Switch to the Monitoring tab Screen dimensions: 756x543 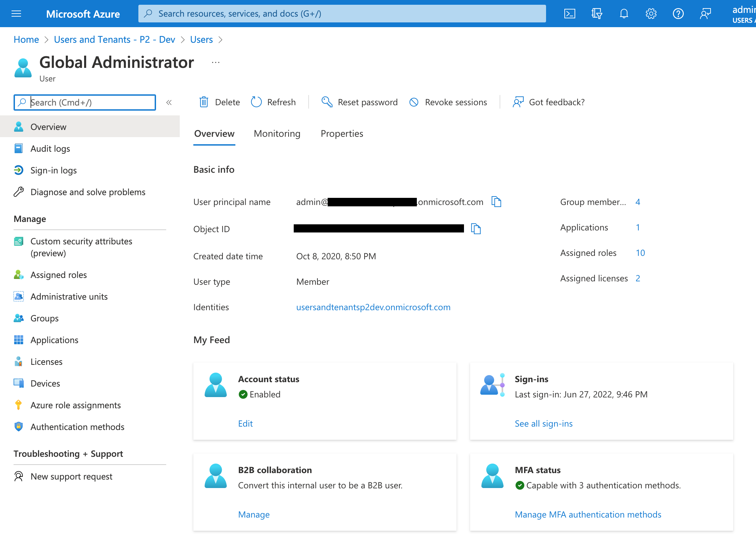pyautogui.click(x=277, y=133)
